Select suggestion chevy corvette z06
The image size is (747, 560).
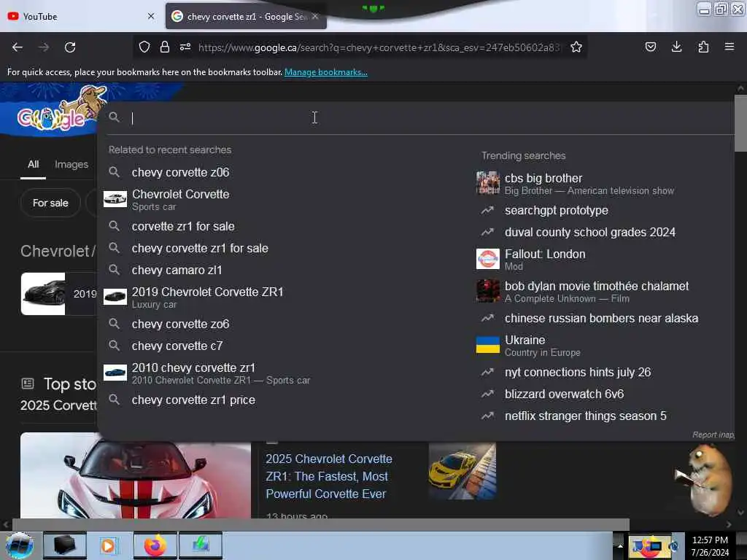coord(181,172)
